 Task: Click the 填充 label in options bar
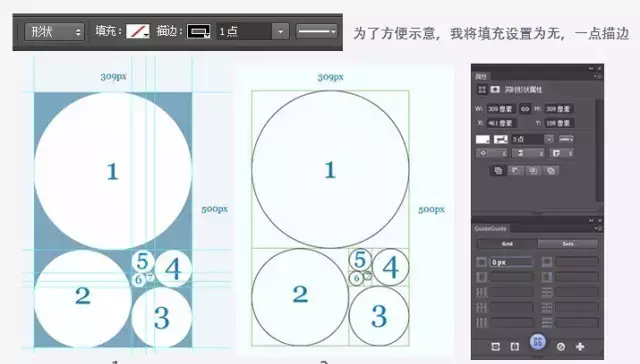(108, 31)
